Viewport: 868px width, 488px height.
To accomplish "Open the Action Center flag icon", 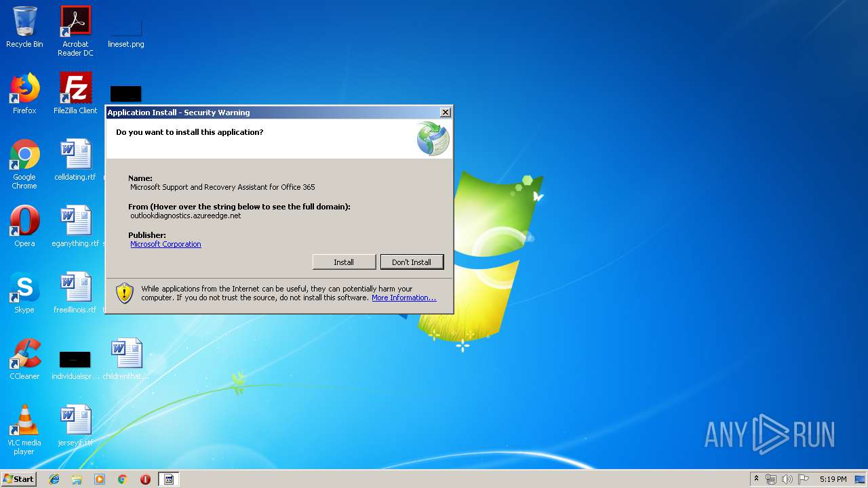I will (803, 479).
